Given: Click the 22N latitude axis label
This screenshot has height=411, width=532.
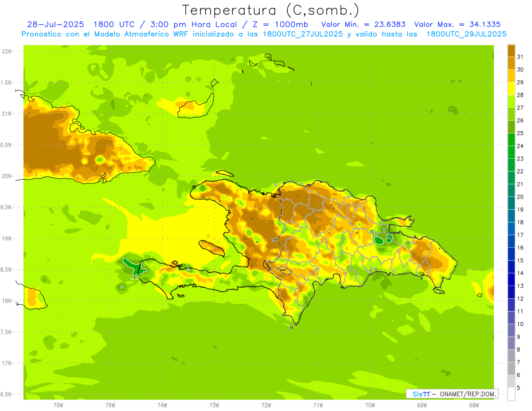Looking at the screenshot, I should pyautogui.click(x=6, y=51).
